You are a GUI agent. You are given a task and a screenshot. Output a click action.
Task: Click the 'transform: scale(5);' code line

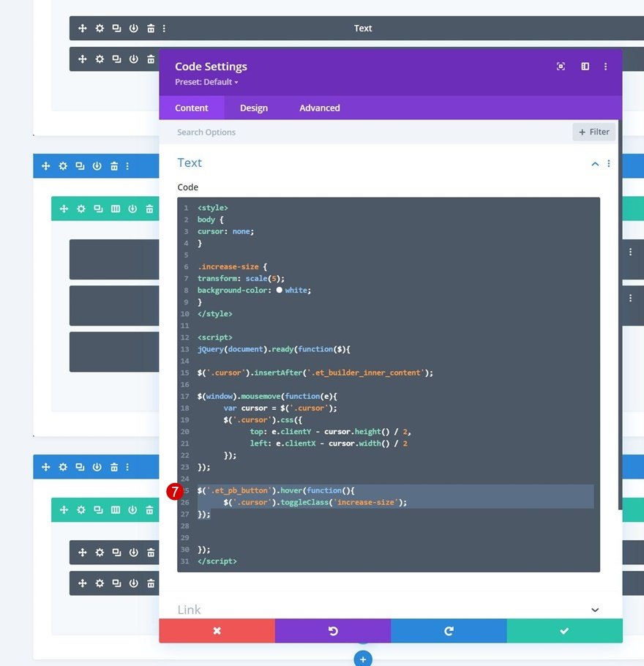(241, 279)
